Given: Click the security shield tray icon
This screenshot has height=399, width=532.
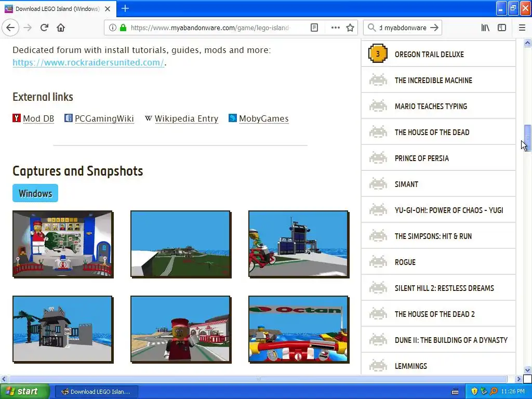Looking at the screenshot, I should (x=474, y=392).
